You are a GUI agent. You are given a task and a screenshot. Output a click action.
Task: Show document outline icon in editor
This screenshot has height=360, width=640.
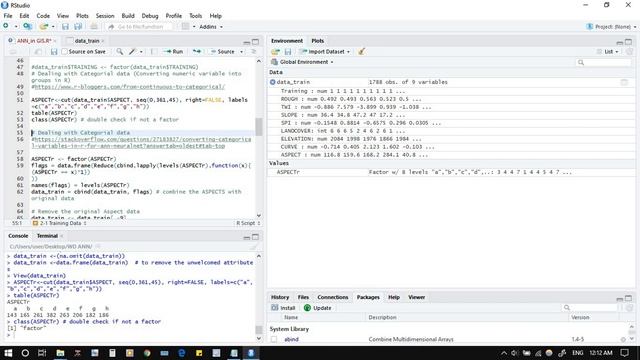click(x=253, y=51)
